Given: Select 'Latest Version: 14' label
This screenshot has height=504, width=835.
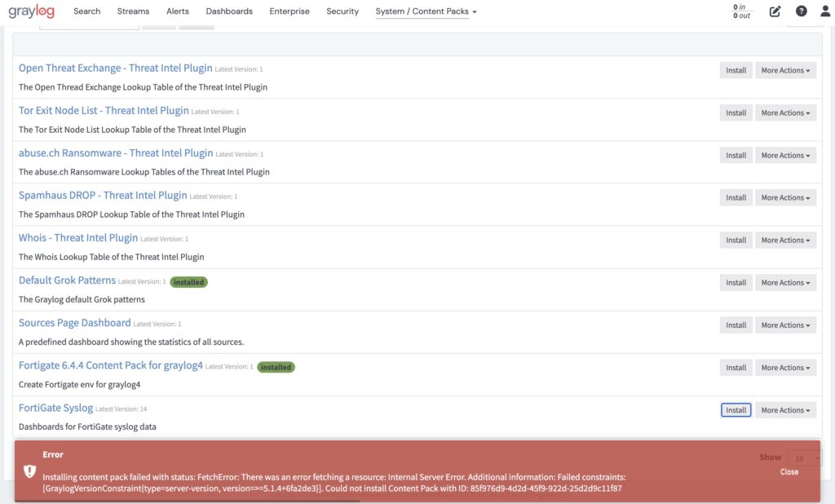Looking at the screenshot, I should coord(121,409).
